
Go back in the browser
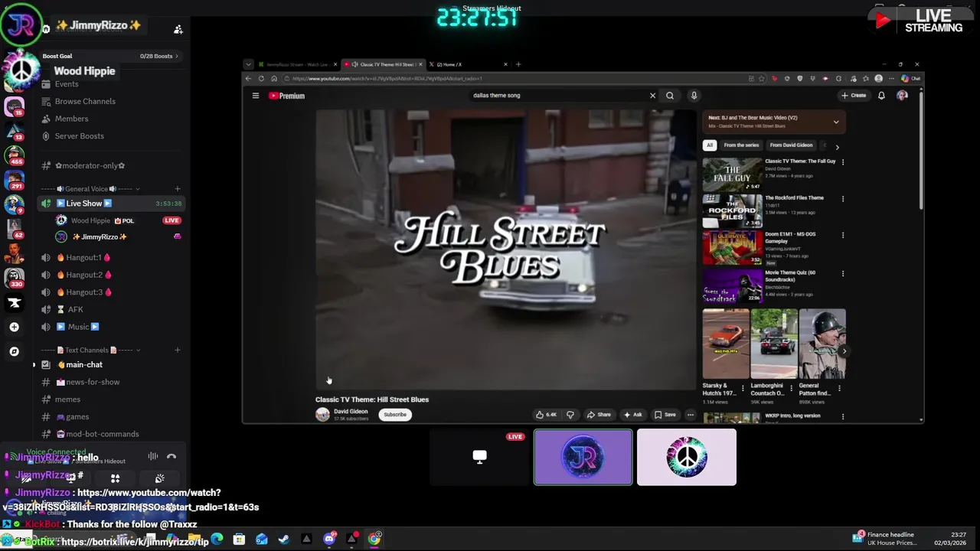click(x=248, y=78)
